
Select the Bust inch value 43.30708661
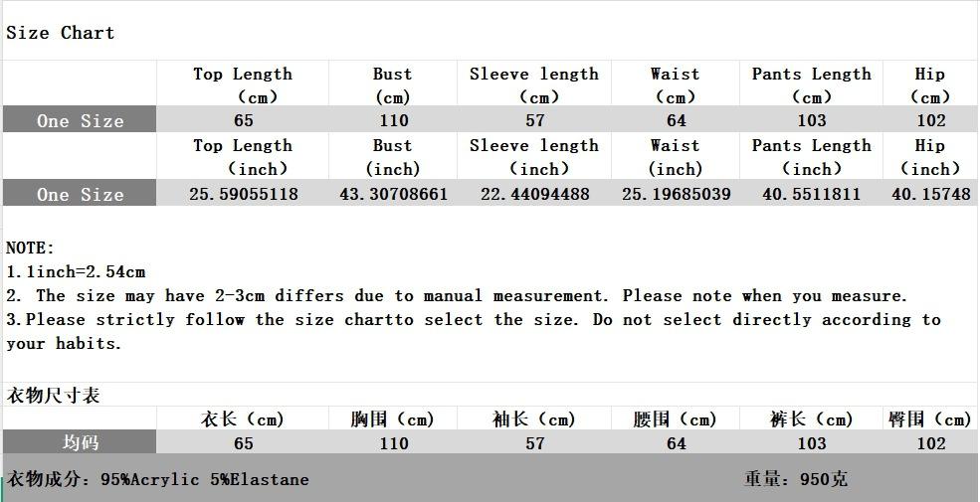pyautogui.click(x=393, y=194)
